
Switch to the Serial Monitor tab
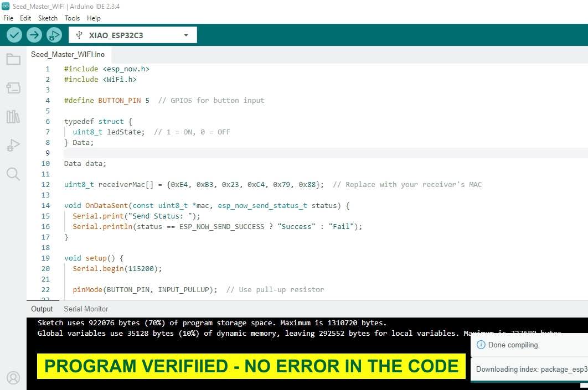coord(86,309)
